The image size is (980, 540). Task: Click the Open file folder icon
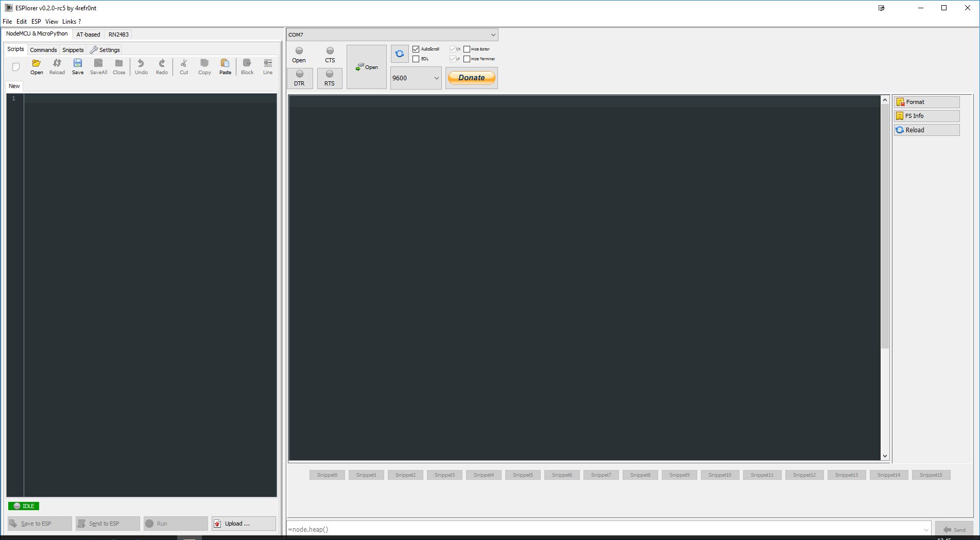[x=36, y=63]
